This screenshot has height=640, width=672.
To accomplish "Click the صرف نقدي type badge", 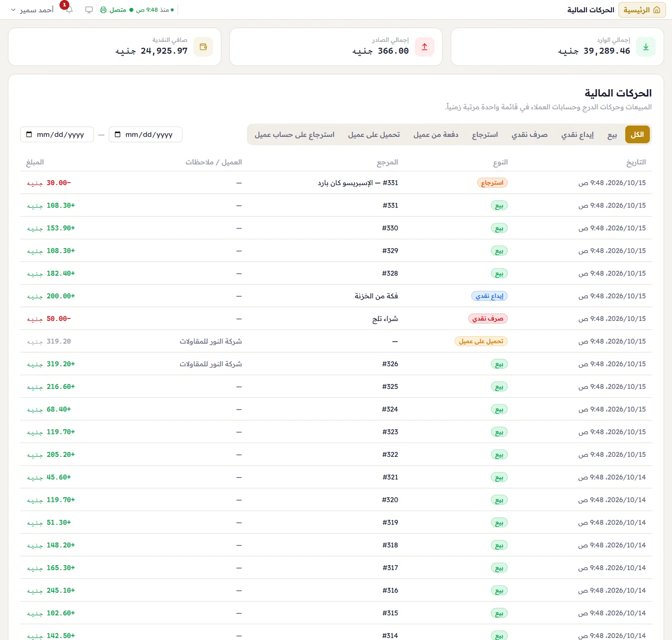I will [x=488, y=319].
